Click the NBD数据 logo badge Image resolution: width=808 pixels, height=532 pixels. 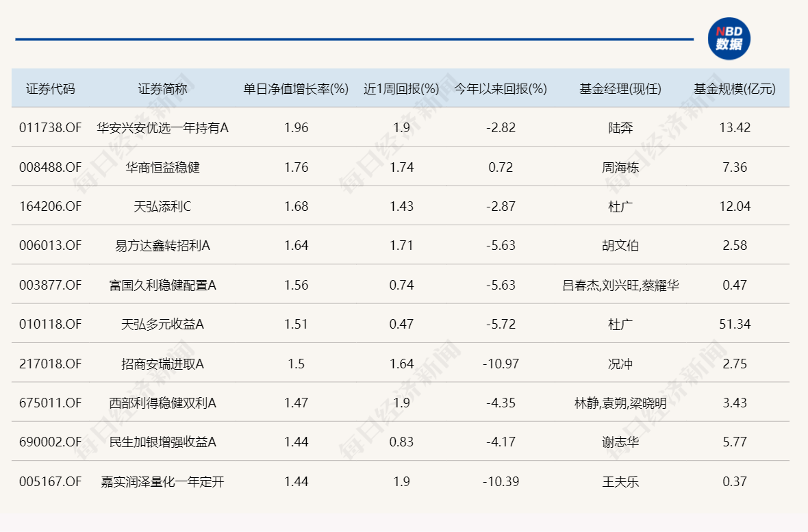[x=729, y=38]
